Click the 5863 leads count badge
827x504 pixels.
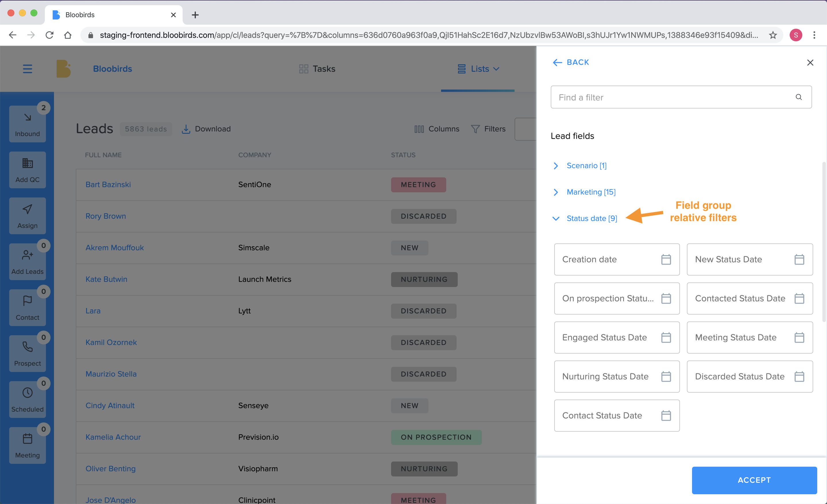(x=146, y=129)
